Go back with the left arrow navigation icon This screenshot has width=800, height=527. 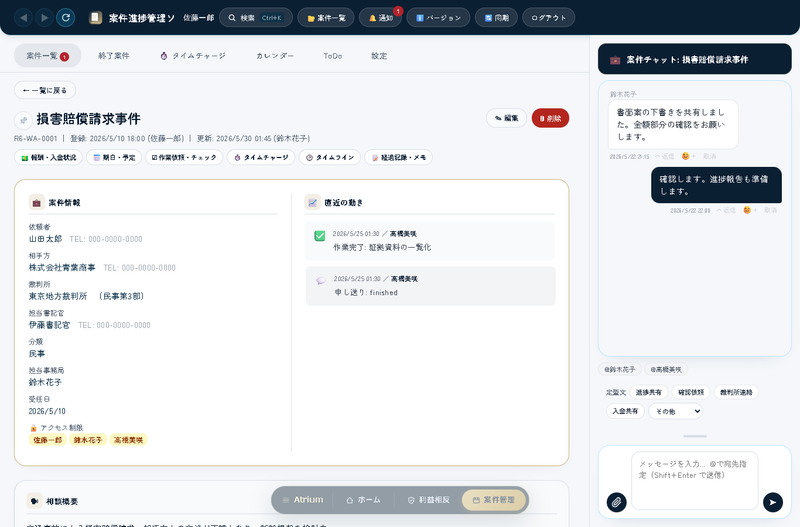[x=23, y=18]
